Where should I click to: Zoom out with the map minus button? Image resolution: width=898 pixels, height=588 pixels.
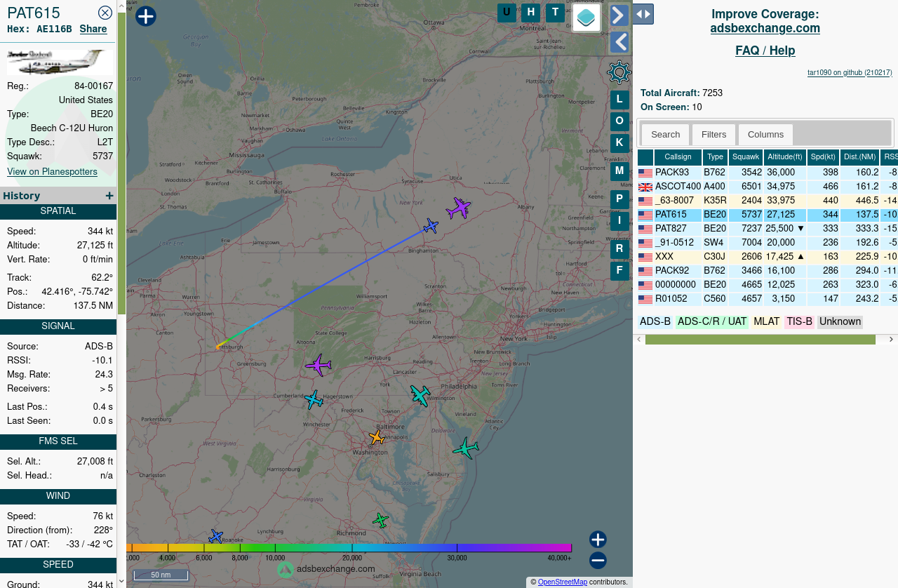tap(598, 561)
